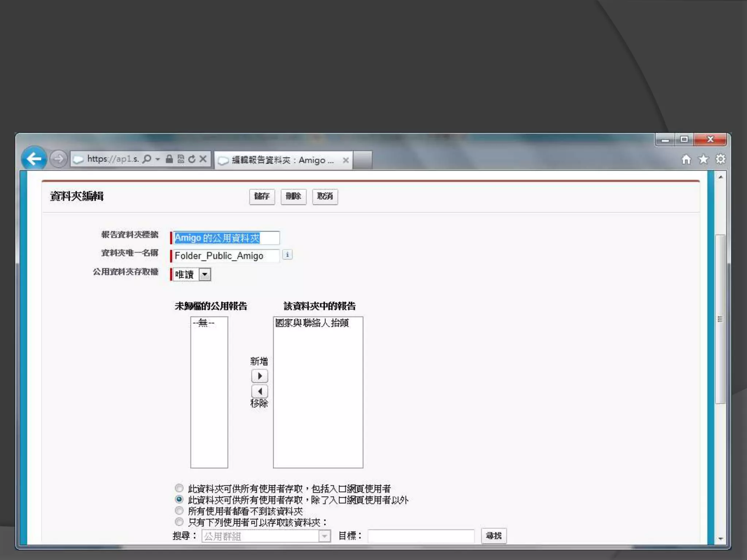747x560 pixels.
Task: Open browser tools gear icon
Action: click(x=720, y=159)
